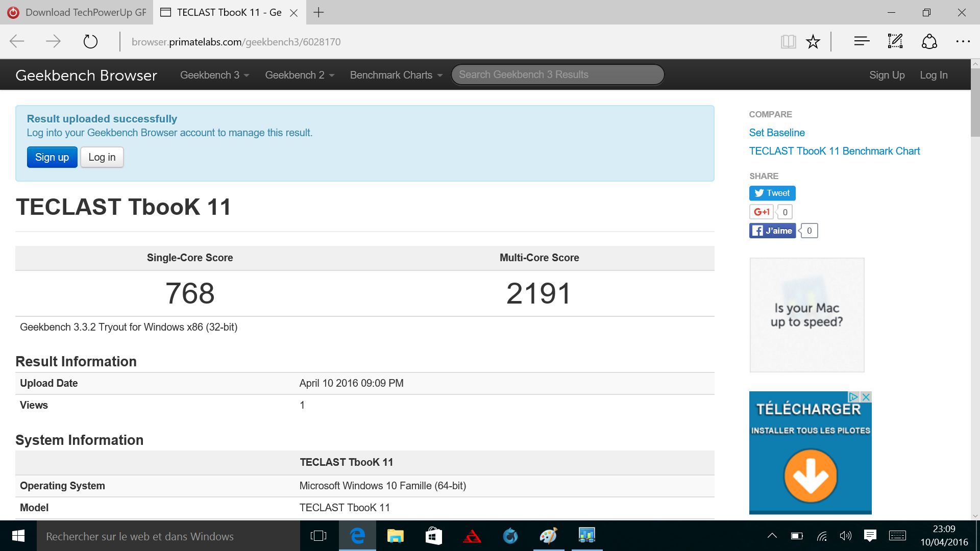Focus the Search Geekbench 3 Results field
Viewport: 980px width, 551px height.
tap(557, 75)
